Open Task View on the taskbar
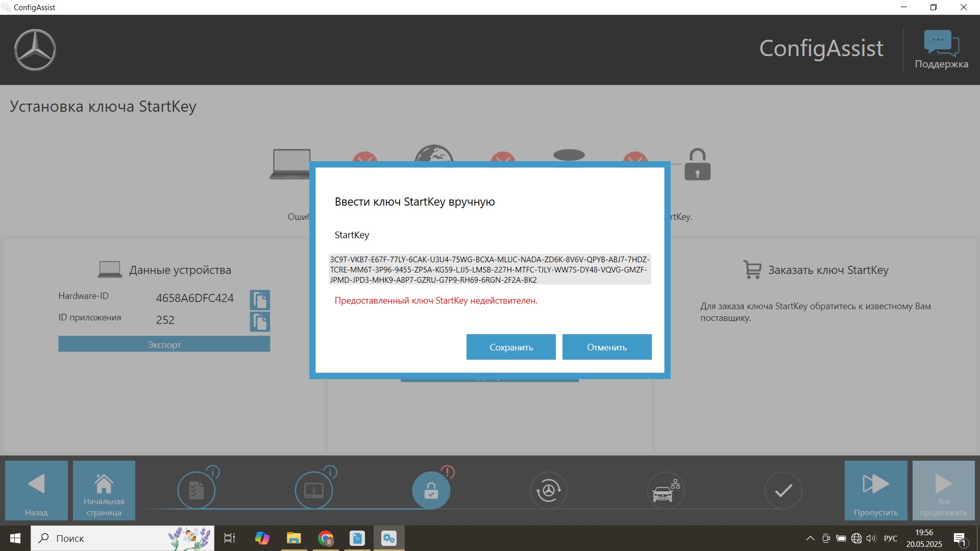 tap(230, 538)
